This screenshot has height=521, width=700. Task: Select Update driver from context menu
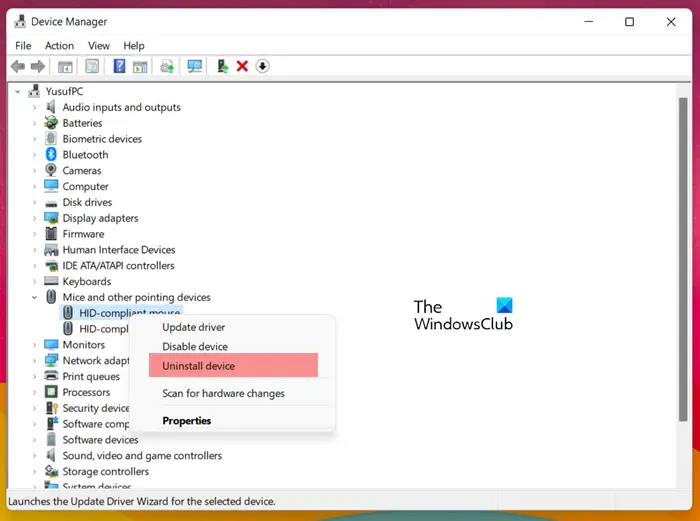click(x=193, y=327)
